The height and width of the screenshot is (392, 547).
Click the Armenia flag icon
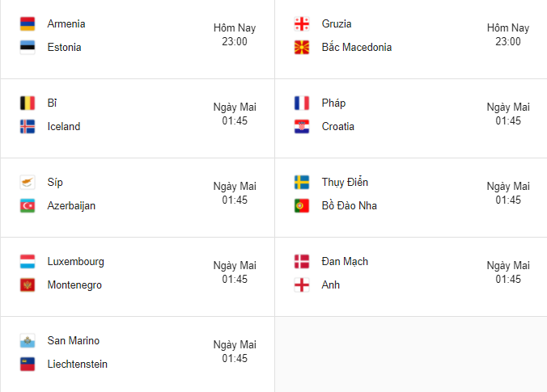tap(28, 24)
